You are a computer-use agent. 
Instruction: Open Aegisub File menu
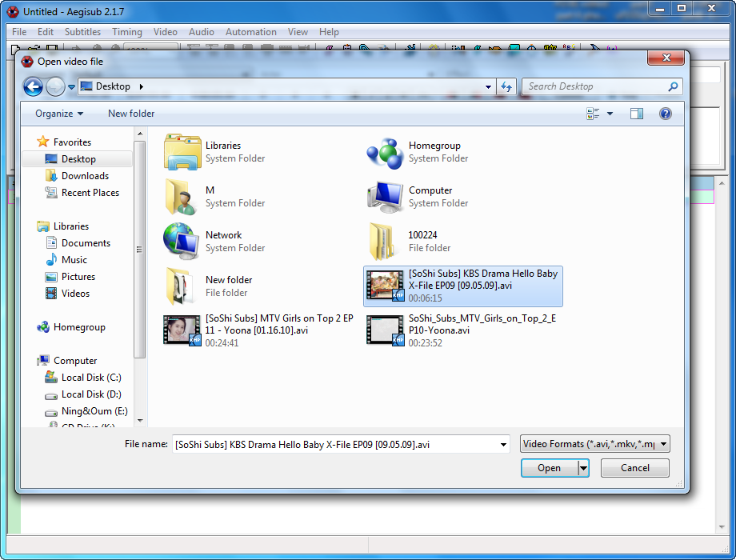click(19, 32)
